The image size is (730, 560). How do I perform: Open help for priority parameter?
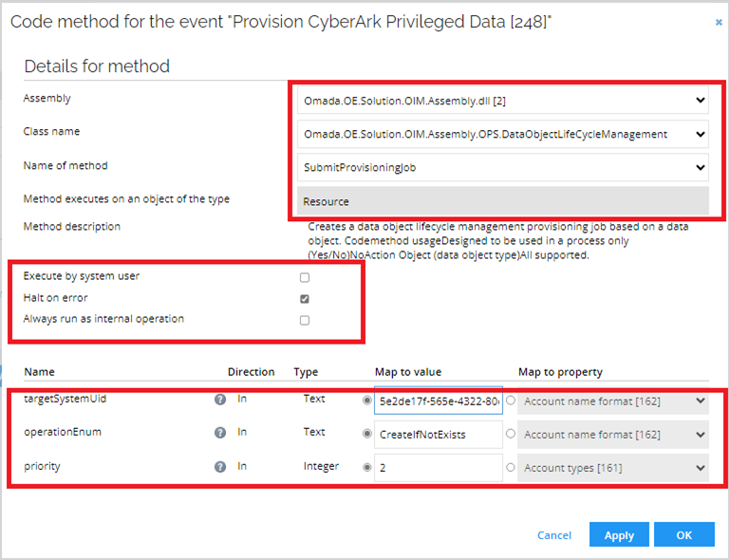click(x=219, y=467)
